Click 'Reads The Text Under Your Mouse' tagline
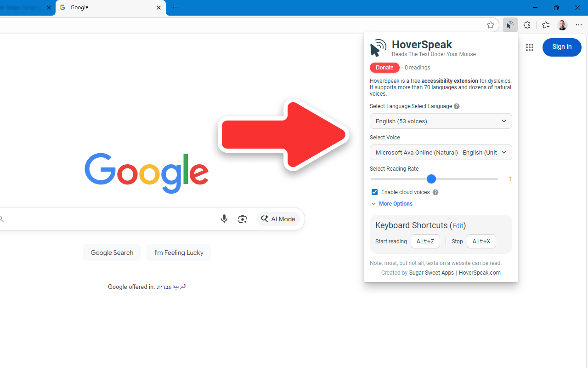The width and height of the screenshot is (588, 368). 434,54
